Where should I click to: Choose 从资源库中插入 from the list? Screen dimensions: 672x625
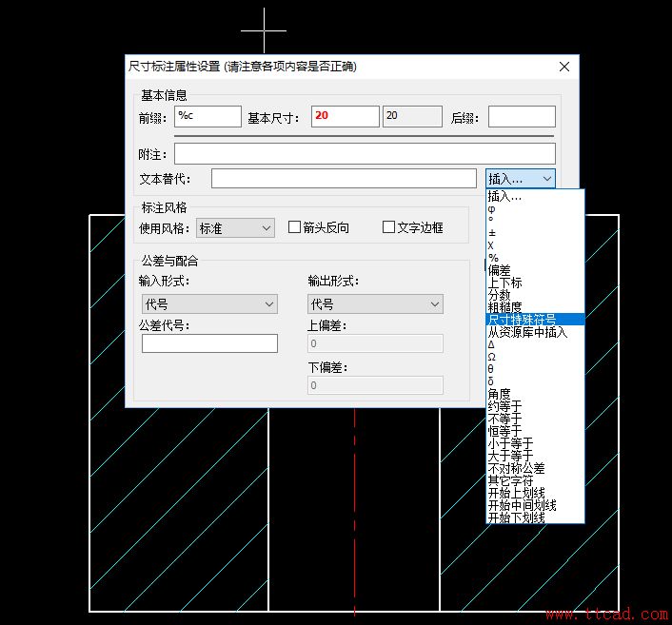coord(535,332)
